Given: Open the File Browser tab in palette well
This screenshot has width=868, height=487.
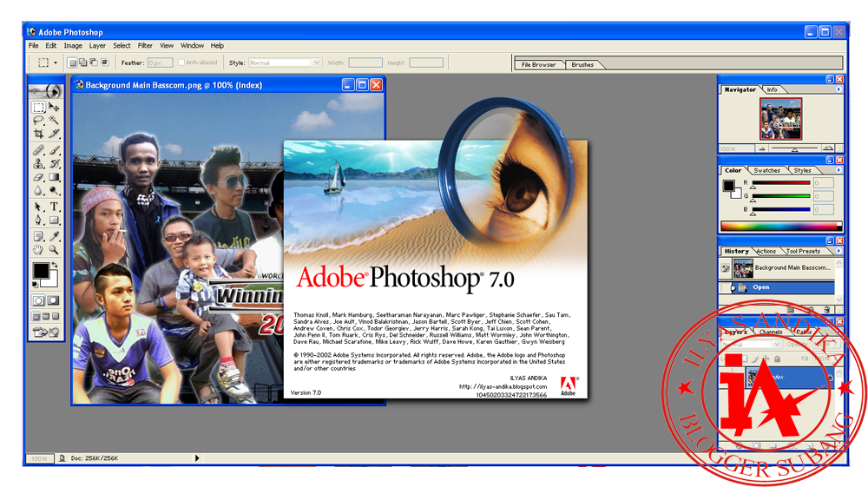Looking at the screenshot, I should pos(539,65).
